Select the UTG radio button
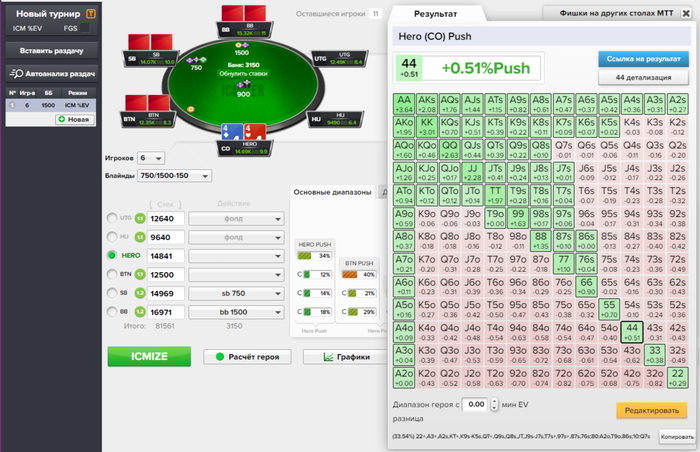 coord(112,218)
